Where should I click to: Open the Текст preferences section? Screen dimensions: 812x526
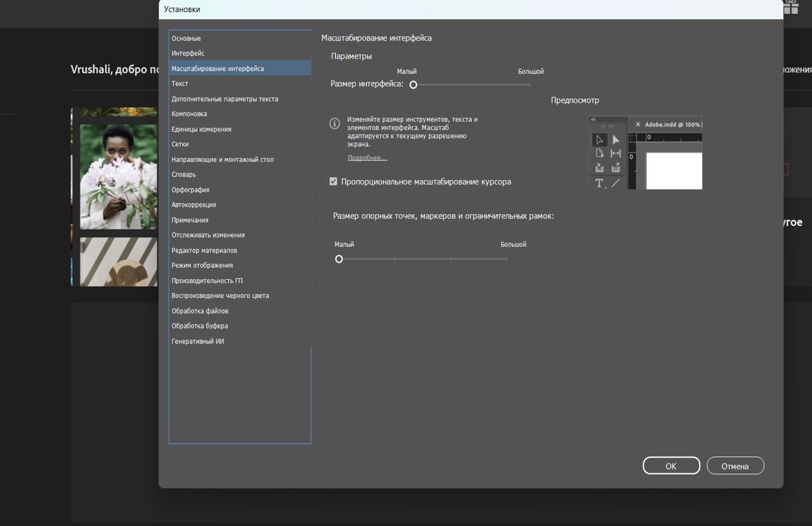tap(240, 83)
